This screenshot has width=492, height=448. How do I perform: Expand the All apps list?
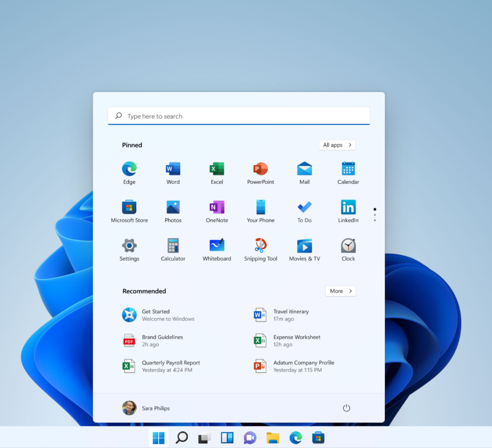click(x=337, y=145)
